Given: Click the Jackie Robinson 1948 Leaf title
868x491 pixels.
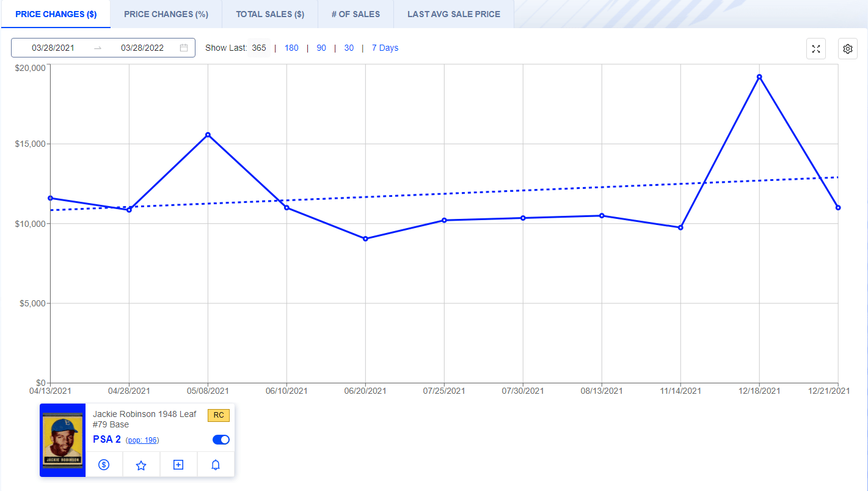Looking at the screenshot, I should click(x=145, y=419).
